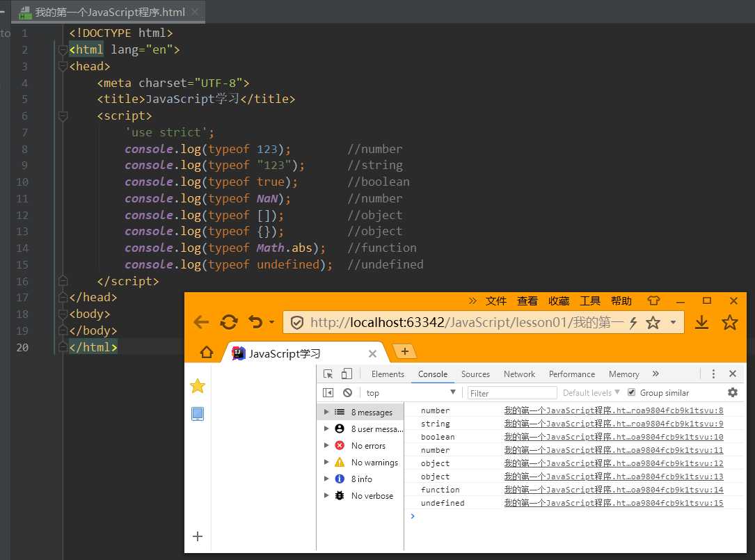Viewport: 755px width, 560px height.
Task: Switch to the Performance tab
Action: coord(571,374)
